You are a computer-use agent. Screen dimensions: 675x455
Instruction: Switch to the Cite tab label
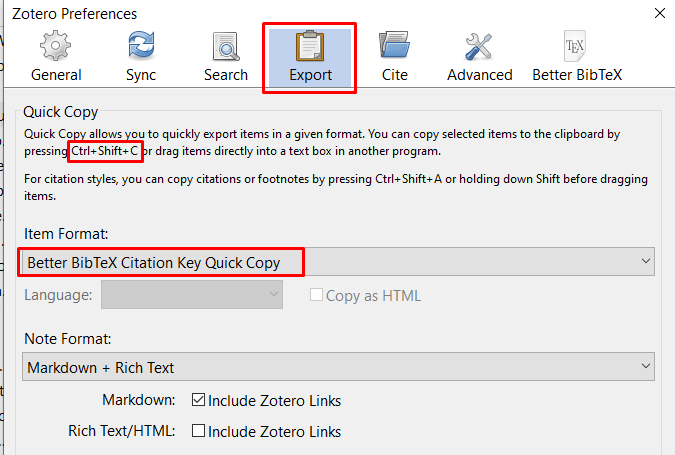[395, 75]
